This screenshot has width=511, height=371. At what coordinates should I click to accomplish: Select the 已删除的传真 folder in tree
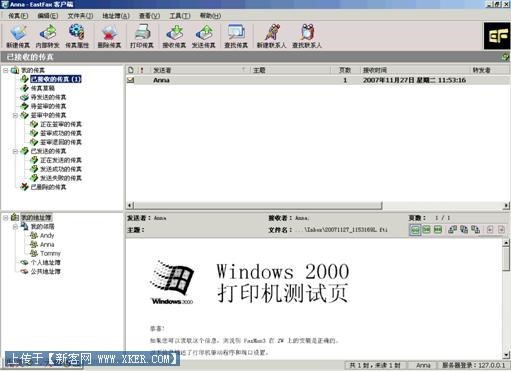coord(48,187)
